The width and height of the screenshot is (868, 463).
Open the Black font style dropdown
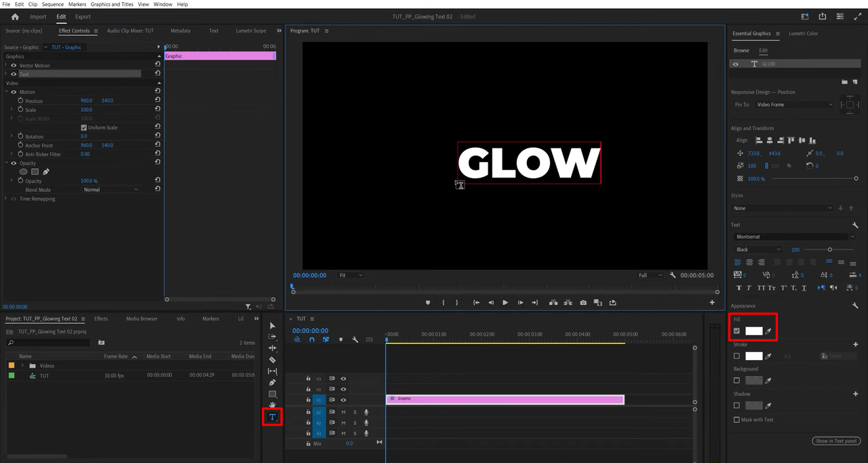[758, 249]
